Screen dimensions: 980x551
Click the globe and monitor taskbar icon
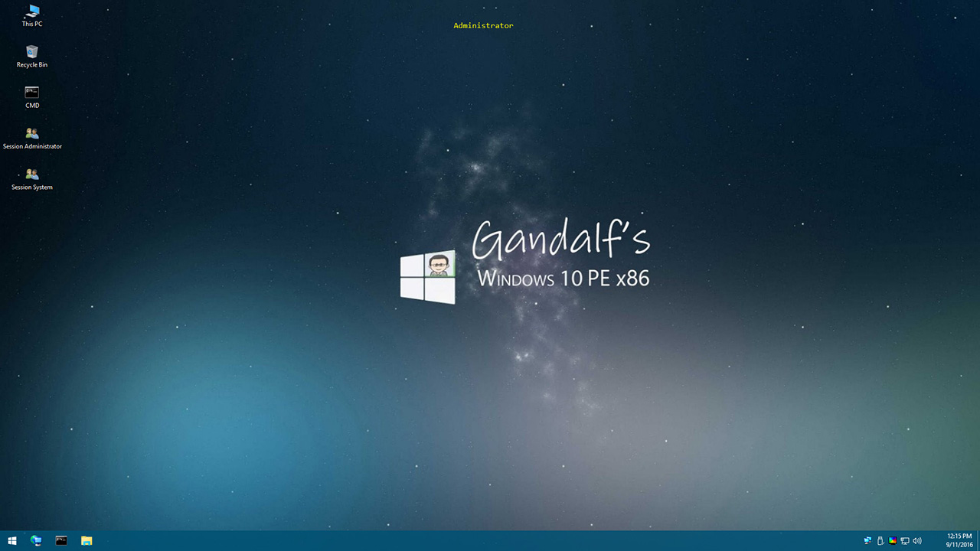tap(36, 541)
